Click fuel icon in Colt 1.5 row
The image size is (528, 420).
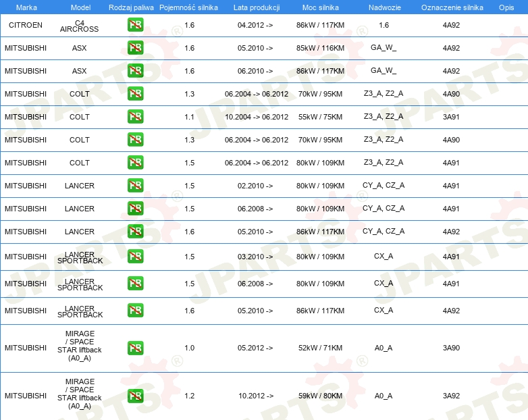(135, 162)
